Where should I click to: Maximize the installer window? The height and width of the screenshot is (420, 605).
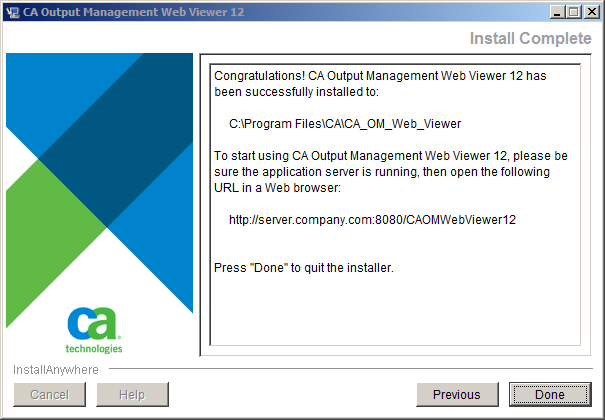tap(574, 12)
